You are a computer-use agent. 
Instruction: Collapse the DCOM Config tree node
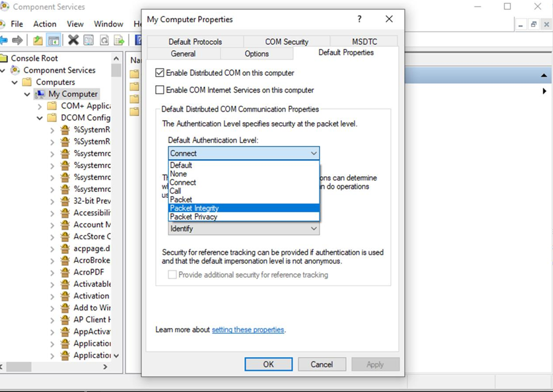pos(39,118)
